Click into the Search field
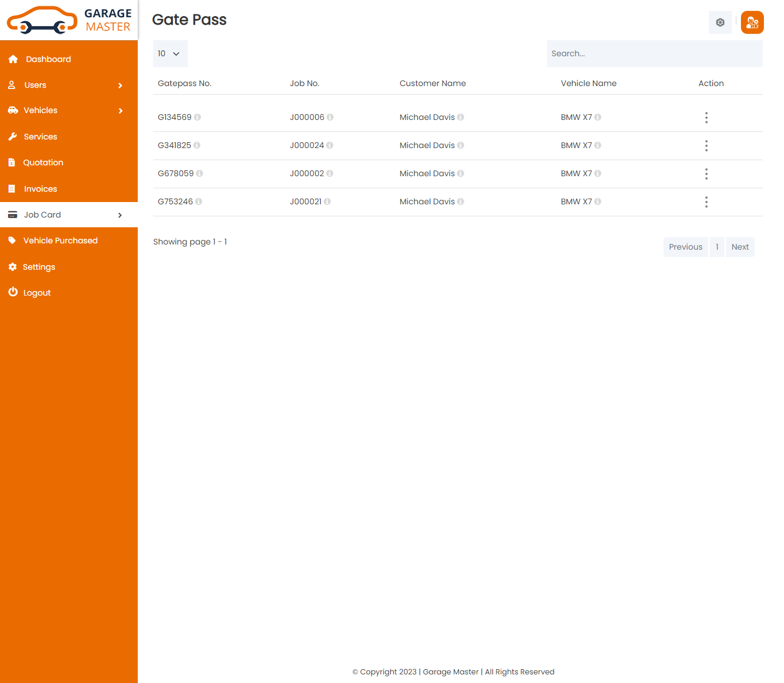Viewport: 784px width, 683px height. coord(654,54)
